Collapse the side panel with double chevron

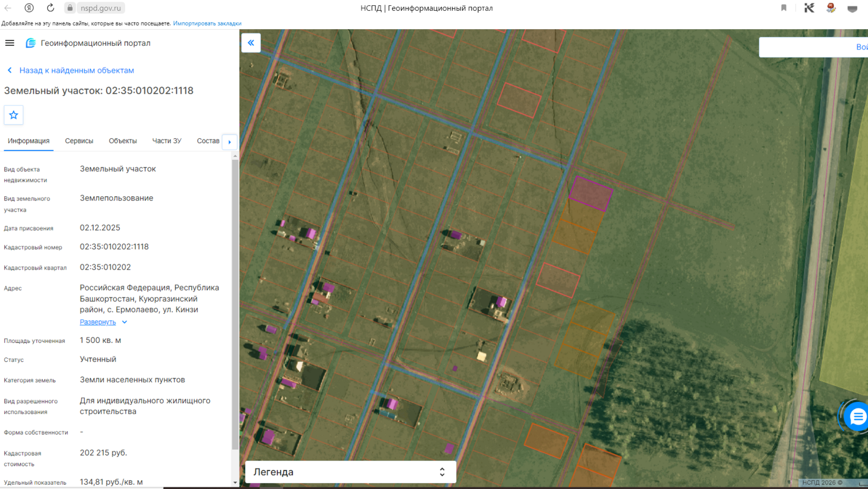(x=251, y=43)
